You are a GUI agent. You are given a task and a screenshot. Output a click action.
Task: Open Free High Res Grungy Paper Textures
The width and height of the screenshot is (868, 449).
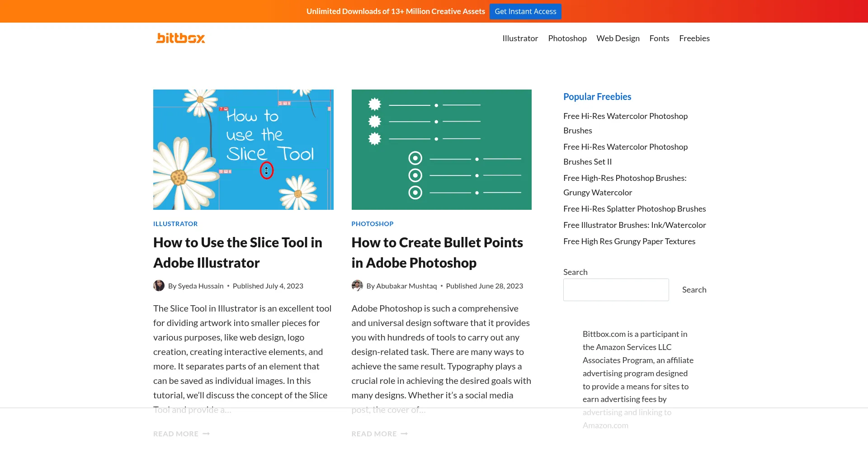pyautogui.click(x=629, y=241)
